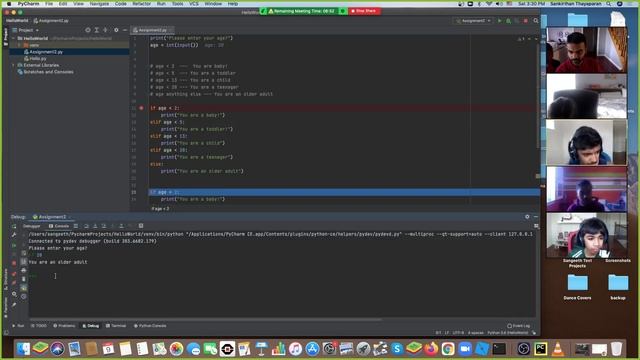The image size is (640, 360).
Task: Open Firefox from the Dock
Action: tap(431, 349)
